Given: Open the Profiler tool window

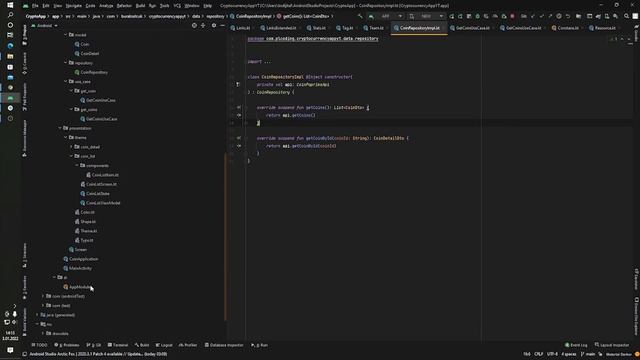Looking at the screenshot, I should (x=188, y=345).
